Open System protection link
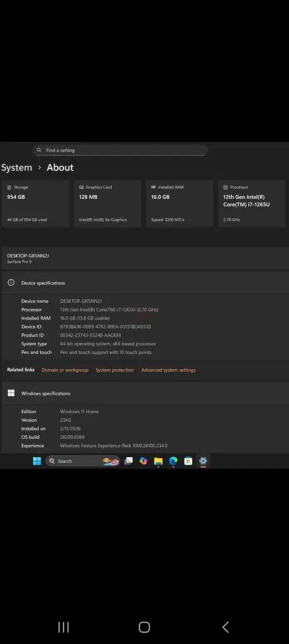This screenshot has height=644, width=289. pyautogui.click(x=114, y=370)
